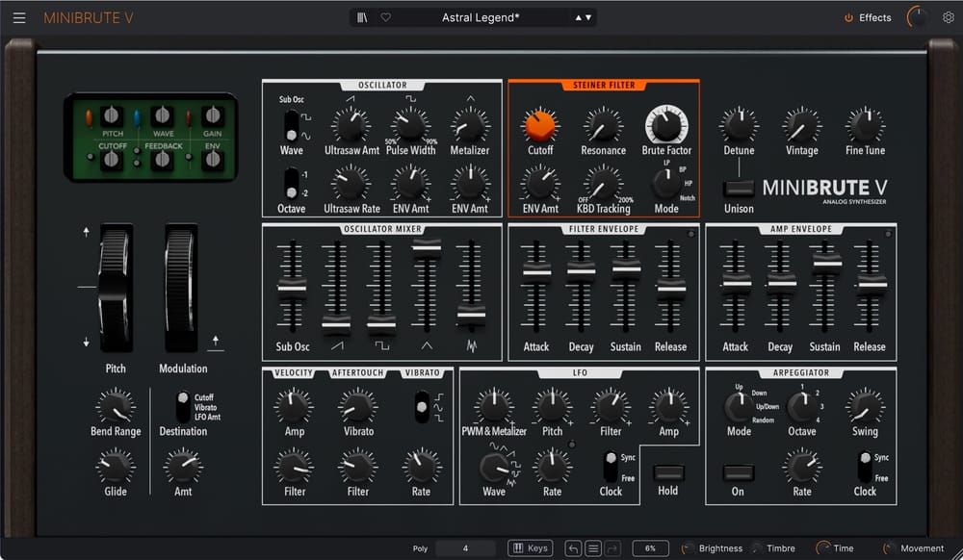Redo the last edit
Screen dimensions: 963x560
click(612, 548)
